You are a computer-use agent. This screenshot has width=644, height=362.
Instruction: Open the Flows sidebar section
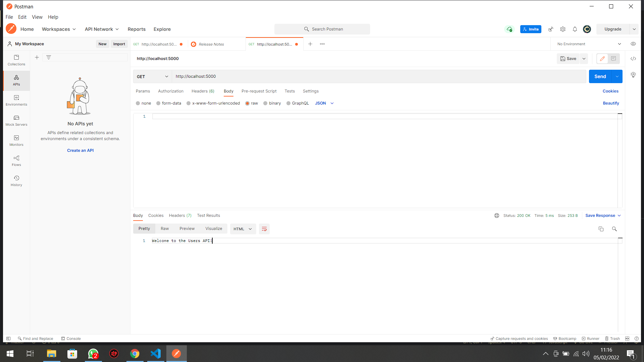coord(16,161)
